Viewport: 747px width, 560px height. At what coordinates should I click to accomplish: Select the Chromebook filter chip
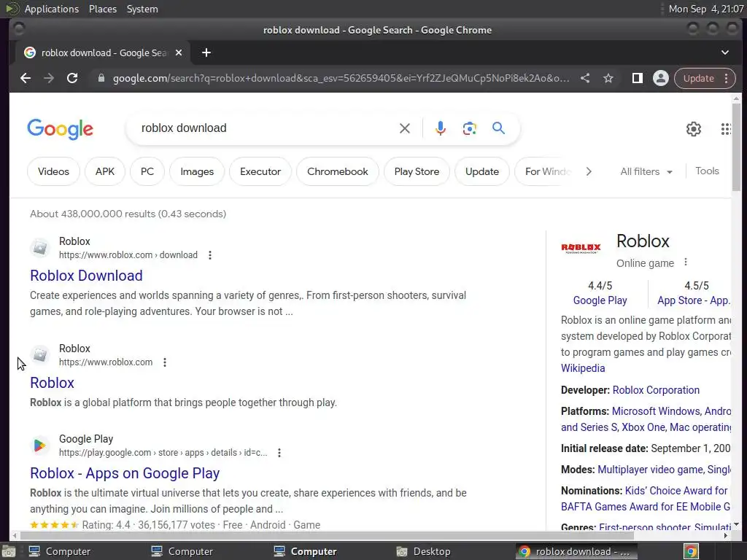(337, 171)
